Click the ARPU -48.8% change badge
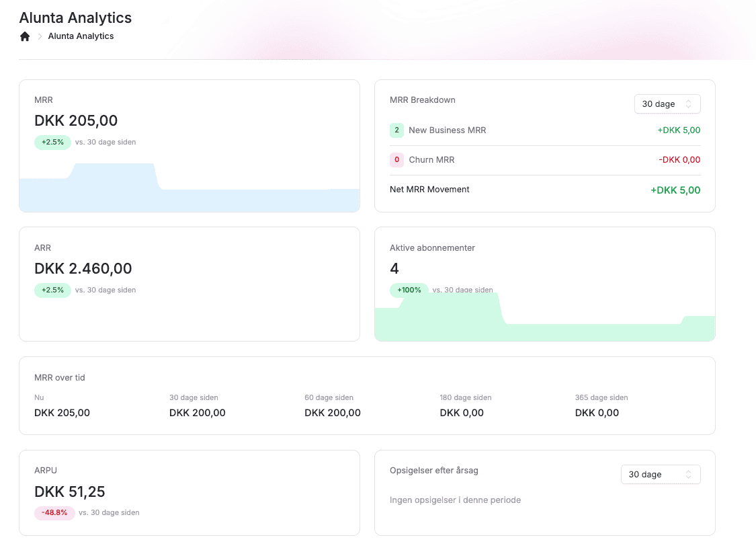This screenshot has width=756, height=550. [54, 512]
